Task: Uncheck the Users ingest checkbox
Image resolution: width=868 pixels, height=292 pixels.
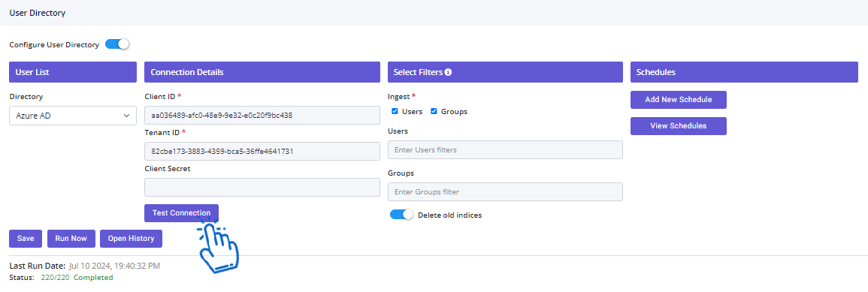Action: pyautogui.click(x=395, y=111)
